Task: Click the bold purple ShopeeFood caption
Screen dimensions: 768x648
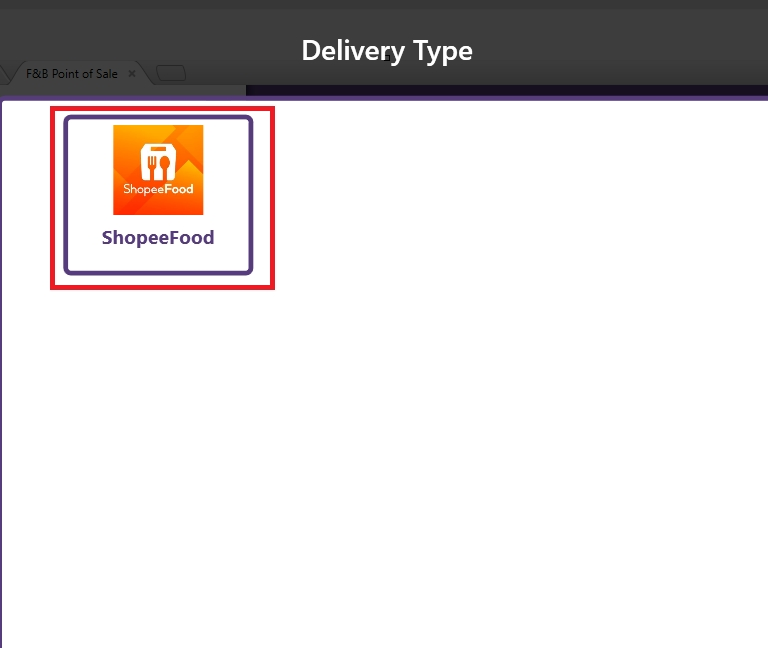Action: (x=158, y=239)
